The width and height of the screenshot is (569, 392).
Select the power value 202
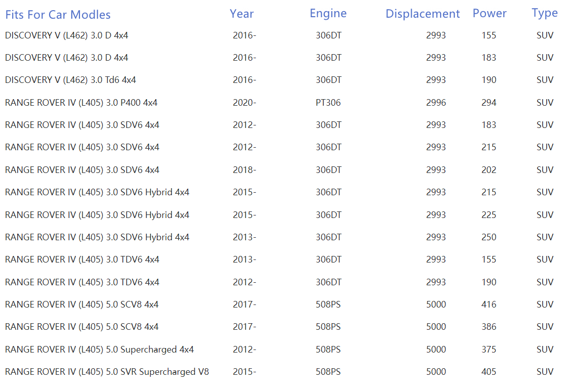pyautogui.click(x=489, y=170)
